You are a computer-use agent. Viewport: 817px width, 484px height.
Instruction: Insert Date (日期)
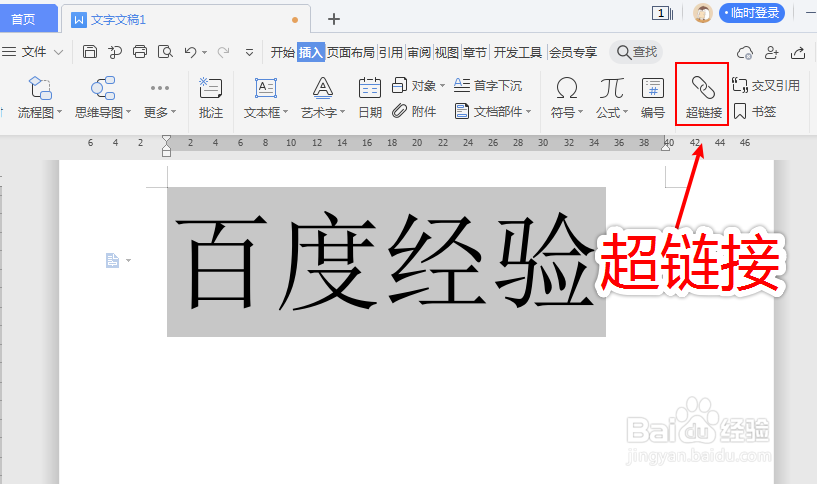click(370, 97)
